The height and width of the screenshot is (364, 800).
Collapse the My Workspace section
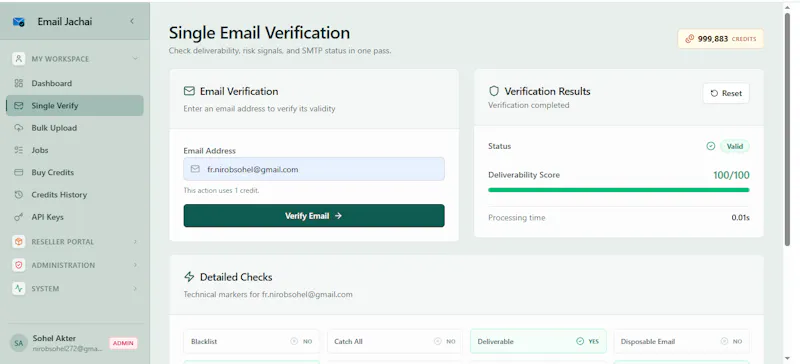tap(135, 59)
